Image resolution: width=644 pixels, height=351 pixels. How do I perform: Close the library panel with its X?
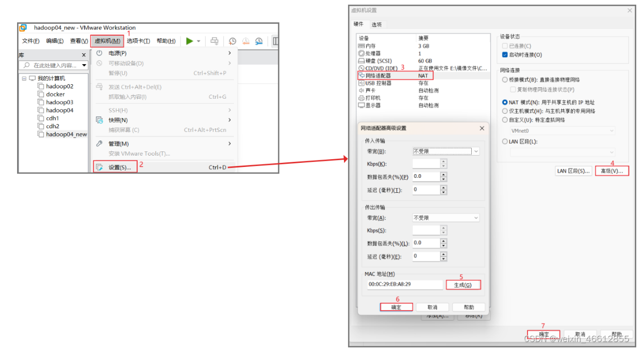[x=84, y=55]
